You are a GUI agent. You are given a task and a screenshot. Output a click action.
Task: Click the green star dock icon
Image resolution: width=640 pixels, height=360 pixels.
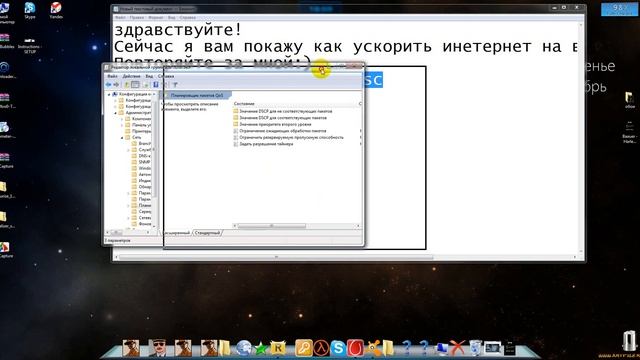260,349
